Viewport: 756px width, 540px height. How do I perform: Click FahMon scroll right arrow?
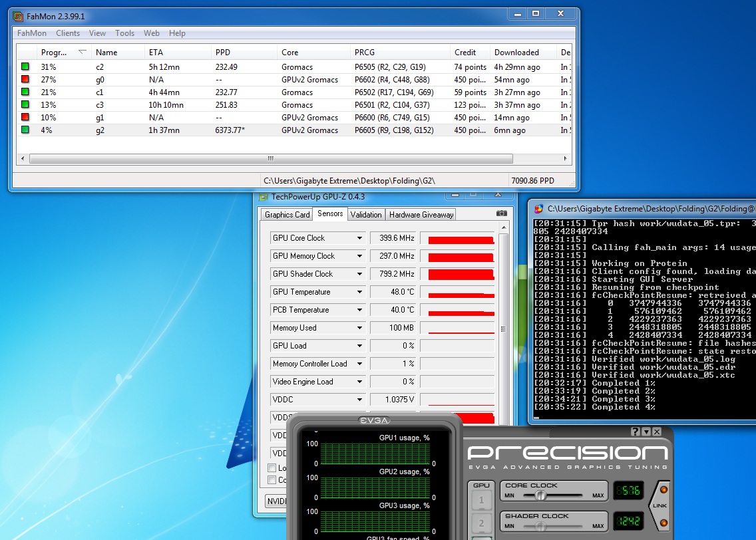(x=566, y=158)
